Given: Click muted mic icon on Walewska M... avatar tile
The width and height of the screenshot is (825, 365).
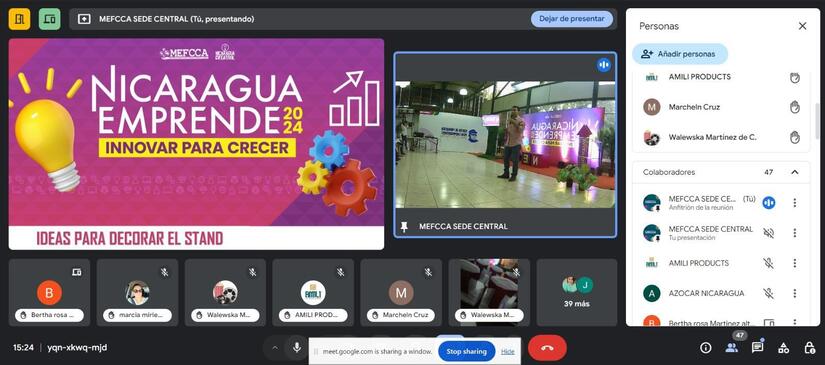Looking at the screenshot, I should (x=253, y=272).
